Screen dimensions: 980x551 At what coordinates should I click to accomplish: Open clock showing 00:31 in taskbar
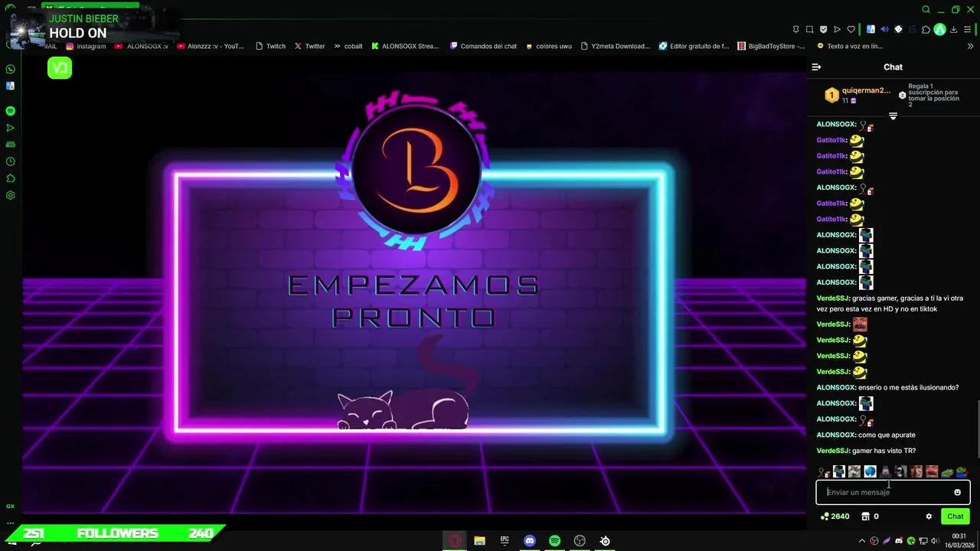click(959, 541)
